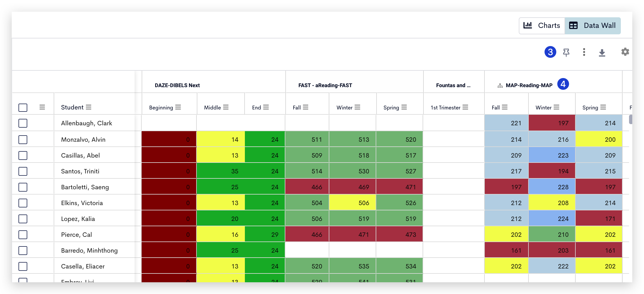Image resolution: width=644 pixels, height=294 pixels.
Task: Check the box for Allenbaugh, Clark
Action: coord(23,123)
